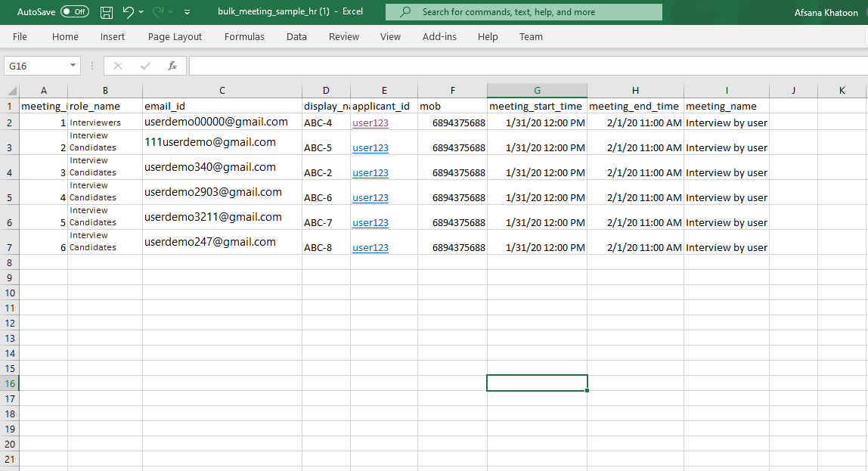The width and height of the screenshot is (868, 471).
Task: Click the search box in title bar
Action: pos(524,12)
